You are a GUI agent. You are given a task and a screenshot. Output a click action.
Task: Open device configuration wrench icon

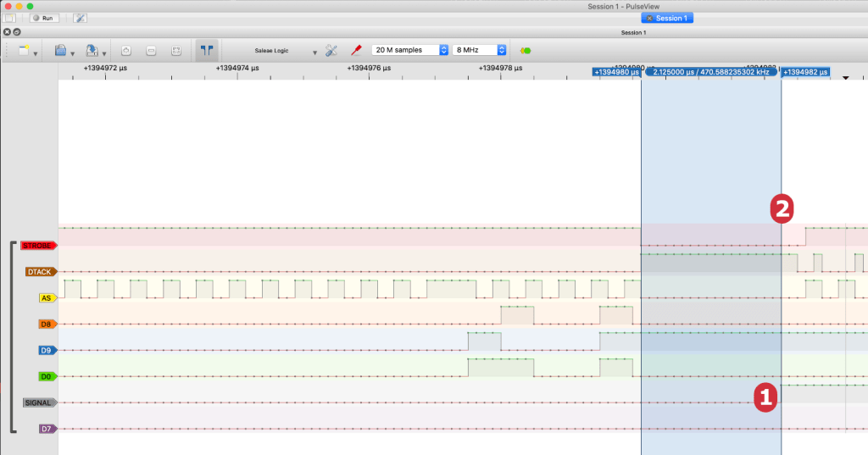[331, 51]
